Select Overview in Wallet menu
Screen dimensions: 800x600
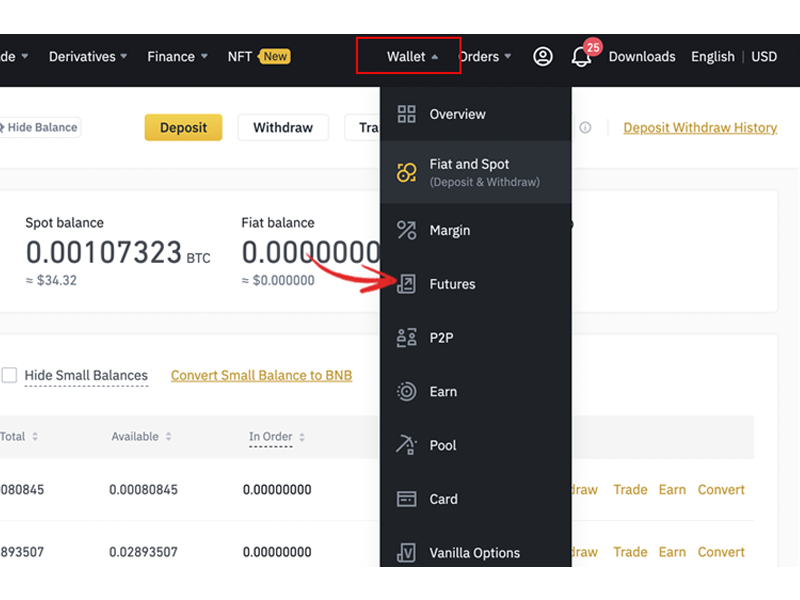pos(476,114)
